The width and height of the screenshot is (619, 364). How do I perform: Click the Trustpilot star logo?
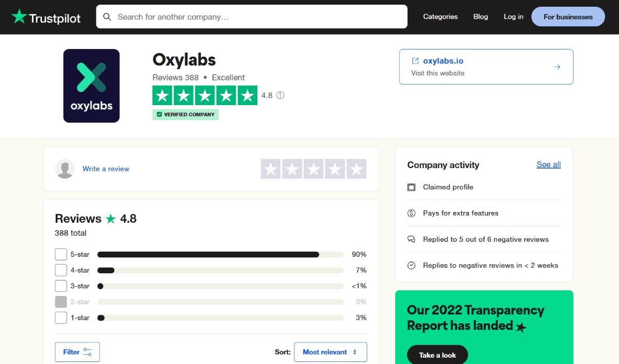click(19, 16)
